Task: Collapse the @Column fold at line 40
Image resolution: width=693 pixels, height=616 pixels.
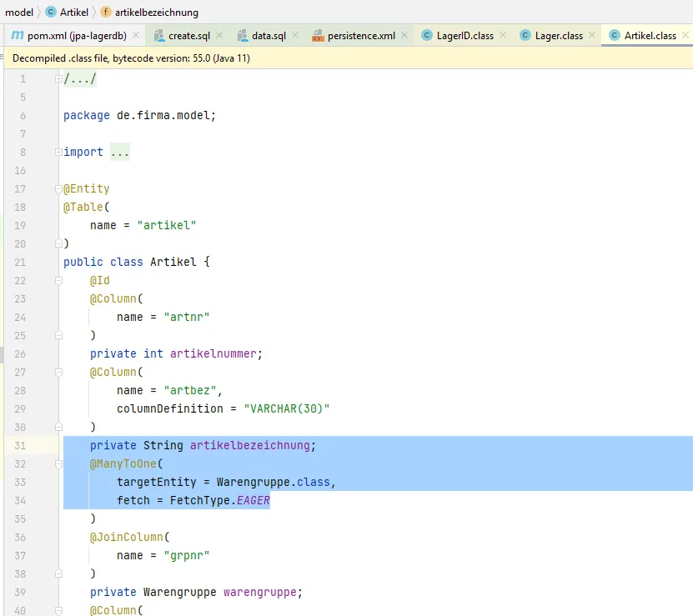Action: (x=58, y=610)
